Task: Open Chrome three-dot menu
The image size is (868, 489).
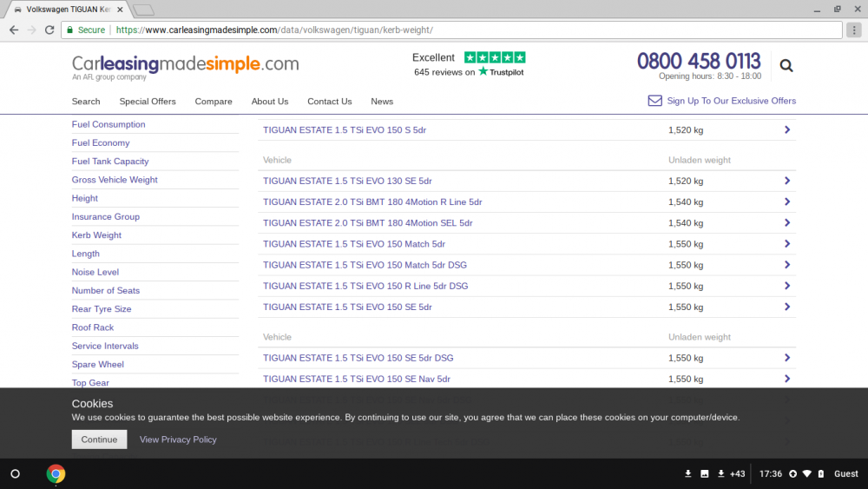Action: (854, 30)
